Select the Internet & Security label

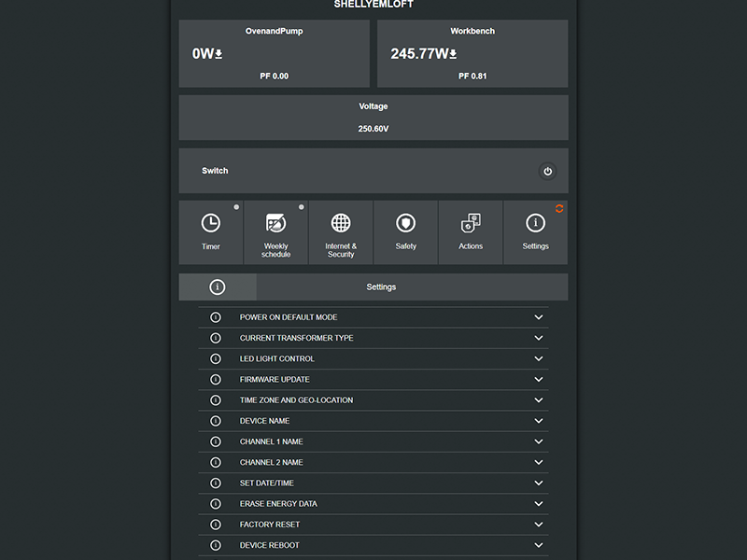pos(341,250)
